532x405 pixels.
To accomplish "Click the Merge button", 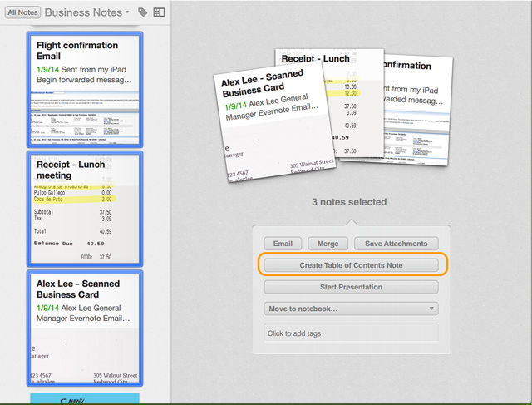I will (x=328, y=244).
